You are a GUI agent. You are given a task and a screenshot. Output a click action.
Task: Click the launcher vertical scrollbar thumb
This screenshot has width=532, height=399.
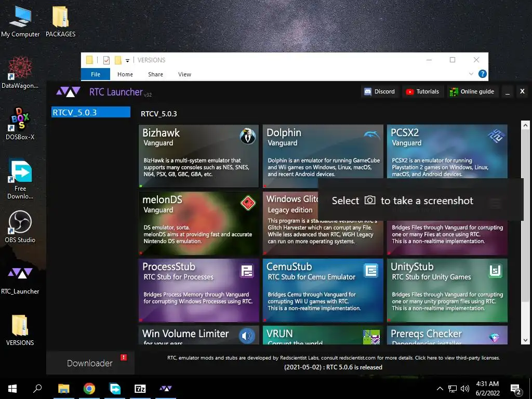click(526, 215)
